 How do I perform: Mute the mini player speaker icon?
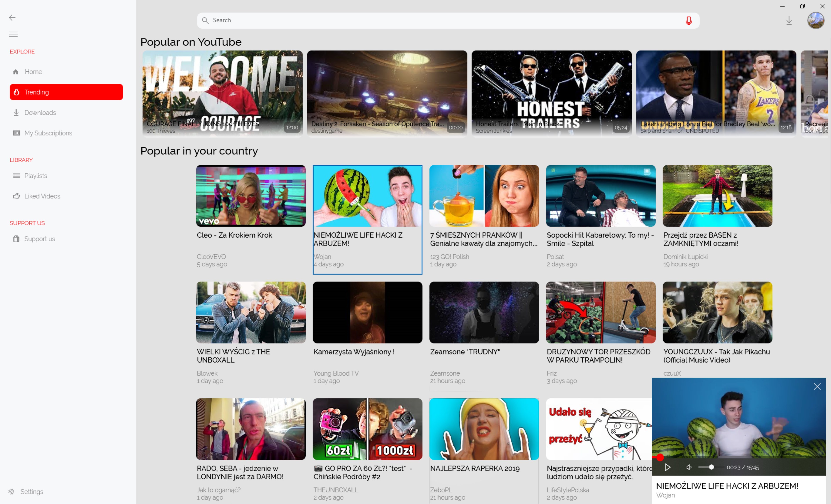click(689, 467)
